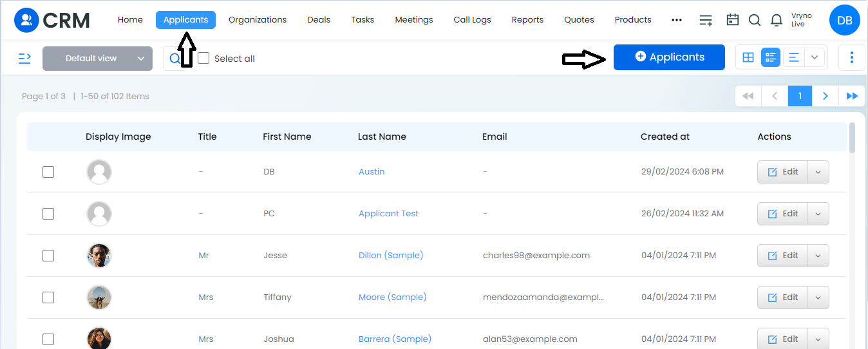Viewport: 868px width, 349px height.
Task: Edit the Dillon (Sample) record
Action: (x=782, y=256)
